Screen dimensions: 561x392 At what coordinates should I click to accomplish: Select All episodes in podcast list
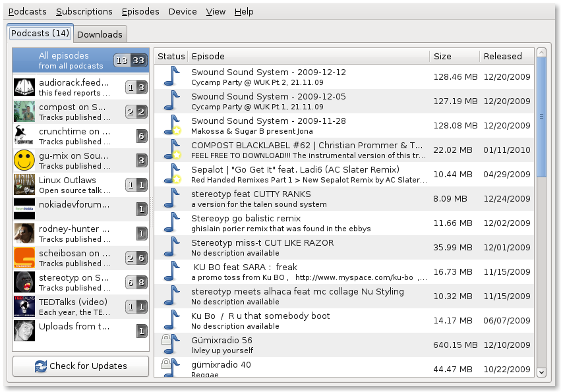click(x=80, y=61)
